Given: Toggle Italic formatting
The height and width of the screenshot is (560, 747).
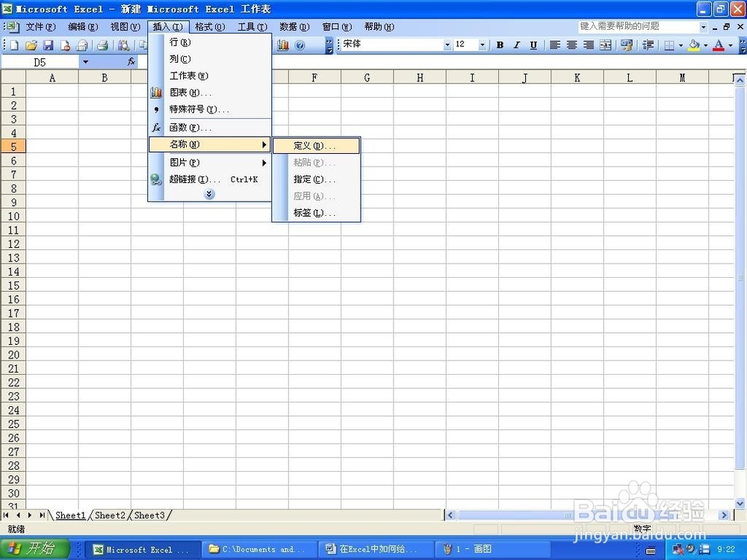Looking at the screenshot, I should (516, 45).
